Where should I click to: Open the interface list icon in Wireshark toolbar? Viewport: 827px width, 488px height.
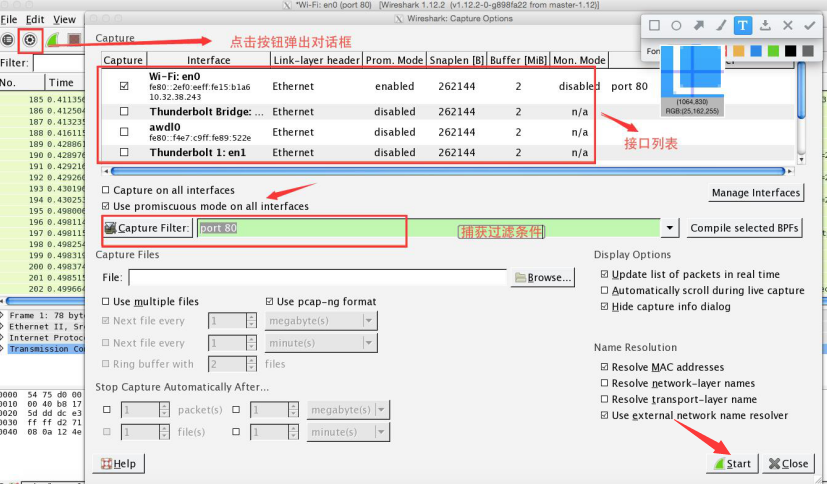click(7, 40)
